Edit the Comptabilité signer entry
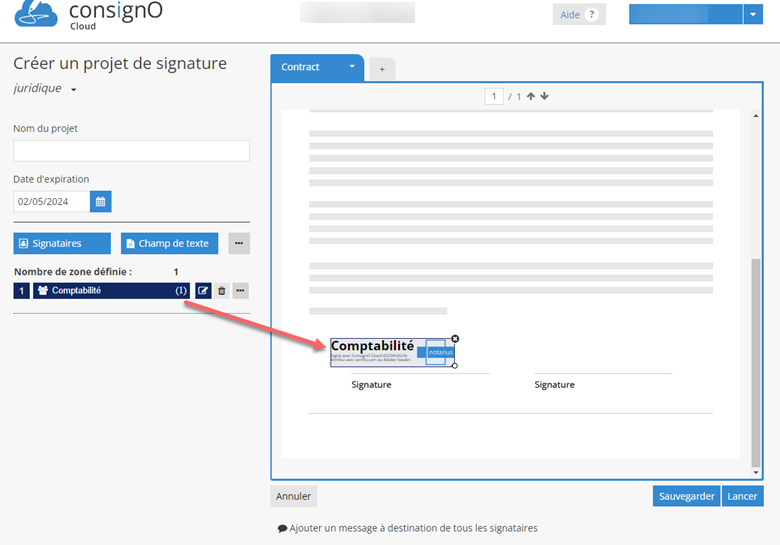780x545 pixels. point(203,291)
